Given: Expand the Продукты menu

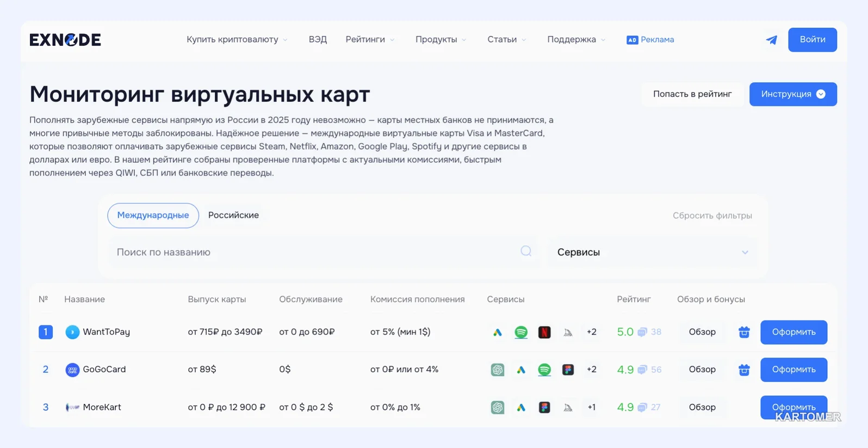Looking at the screenshot, I should [x=441, y=40].
